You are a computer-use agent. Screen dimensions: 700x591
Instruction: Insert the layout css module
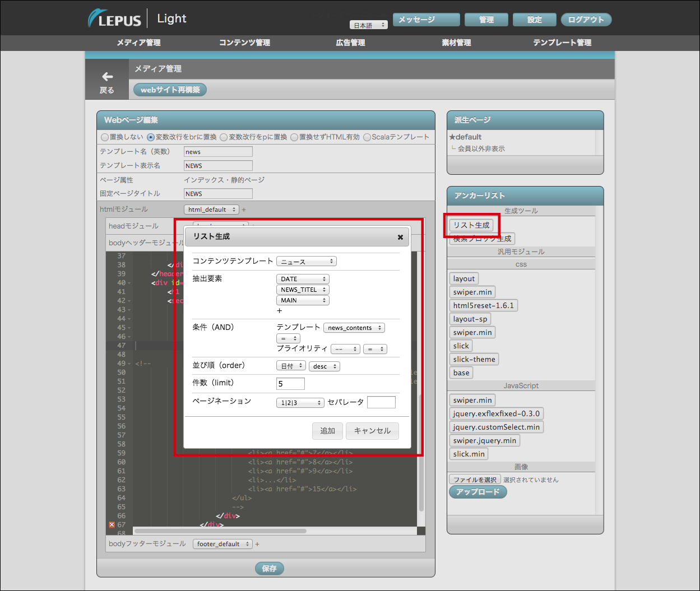pyautogui.click(x=464, y=278)
